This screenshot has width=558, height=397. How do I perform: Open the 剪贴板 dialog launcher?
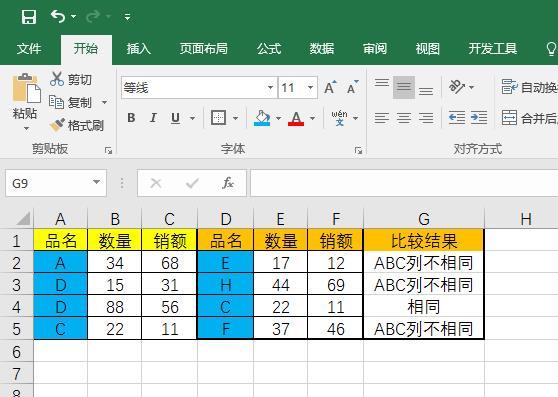point(108,150)
